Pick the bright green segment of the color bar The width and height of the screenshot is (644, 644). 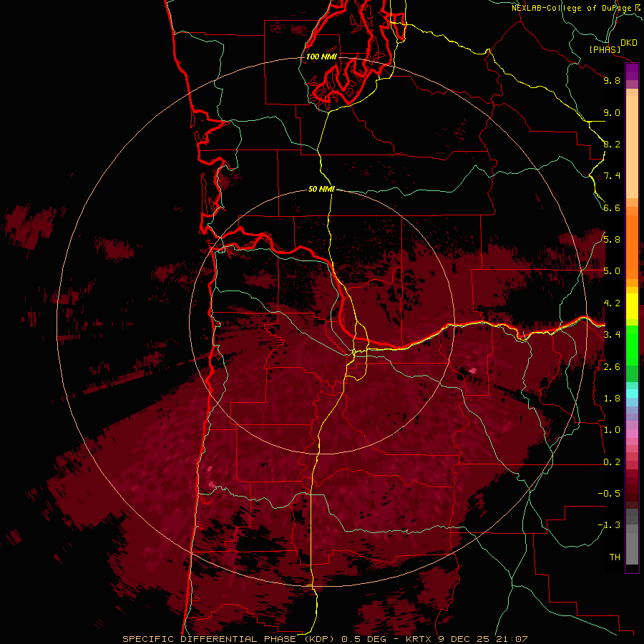click(632, 345)
